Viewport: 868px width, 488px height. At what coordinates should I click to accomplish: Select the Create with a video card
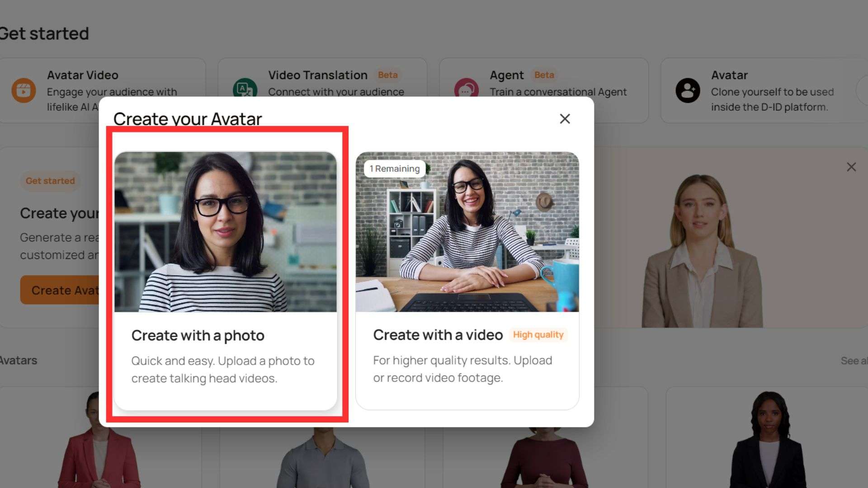pyautogui.click(x=467, y=357)
